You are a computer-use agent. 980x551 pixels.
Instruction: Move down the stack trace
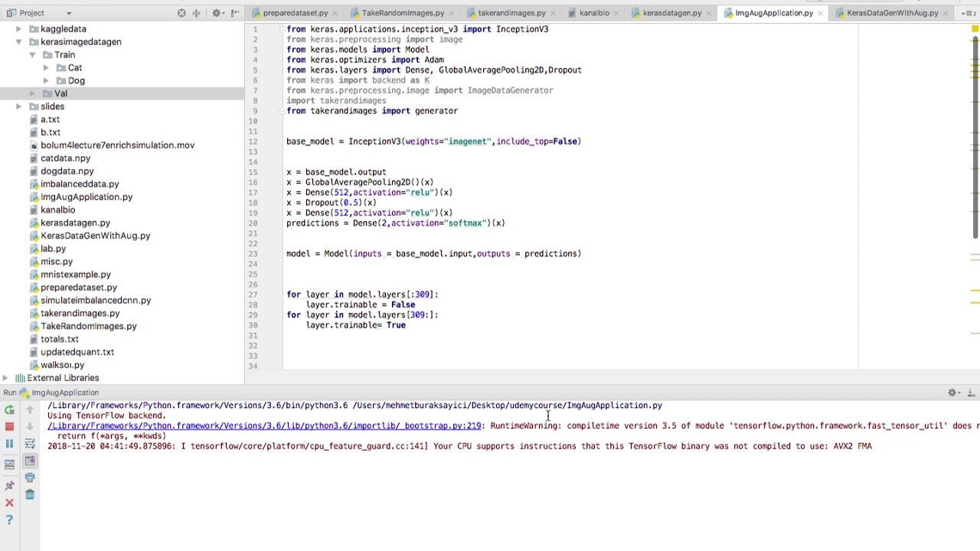[x=30, y=426]
